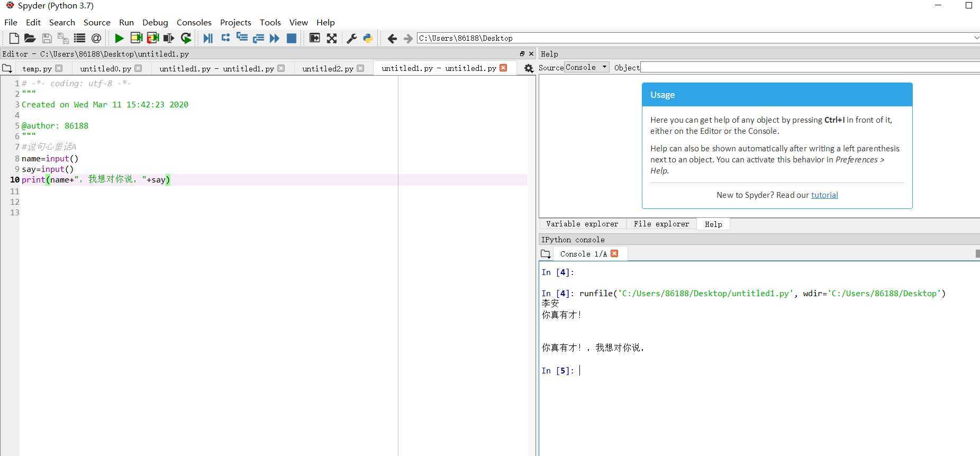
Task: Run the current cell
Action: pos(137,38)
